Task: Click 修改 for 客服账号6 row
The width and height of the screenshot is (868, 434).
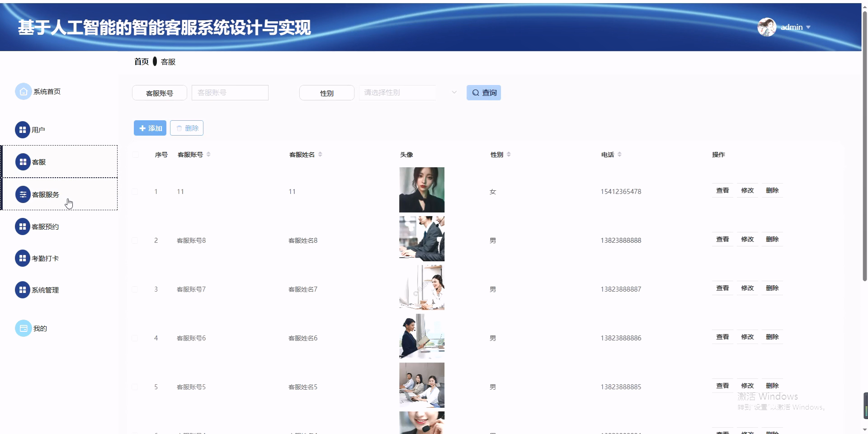Action: (x=747, y=337)
